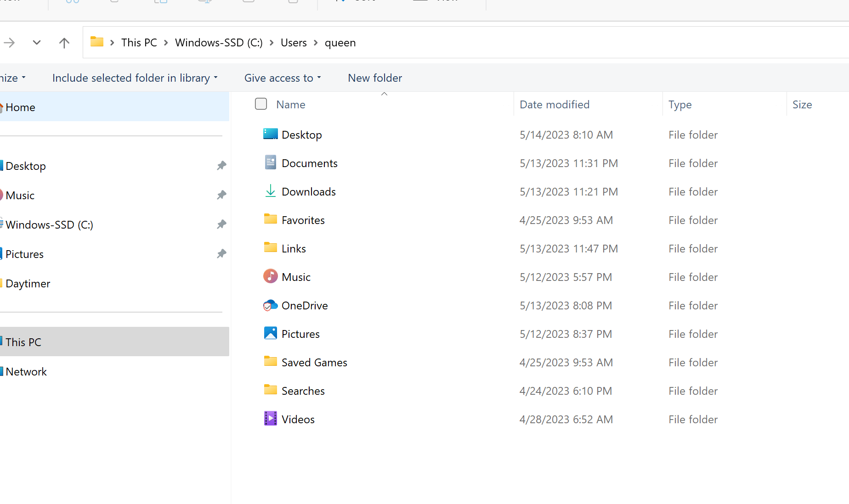Open the OneDrive cloud icon
This screenshot has width=849, height=504.
pos(270,305)
